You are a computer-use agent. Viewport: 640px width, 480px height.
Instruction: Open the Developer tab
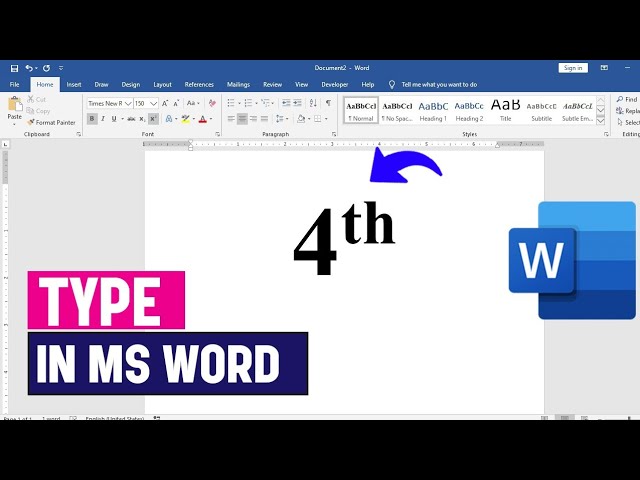click(335, 84)
